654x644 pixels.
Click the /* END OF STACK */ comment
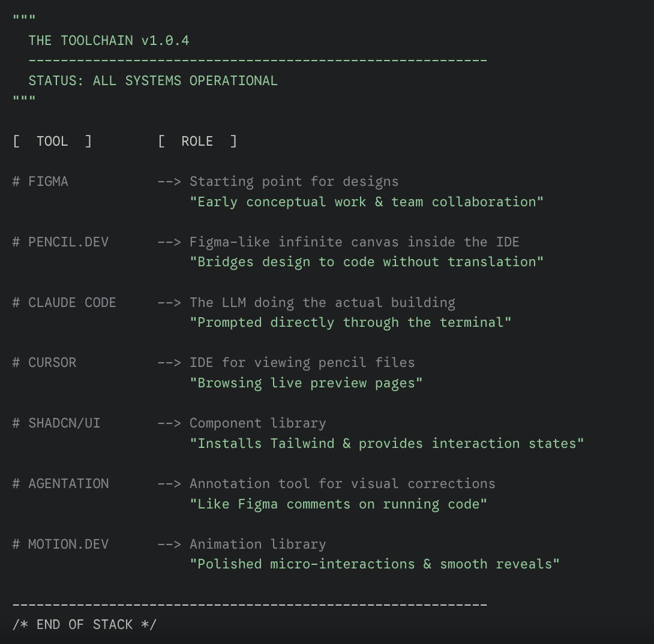tap(85, 625)
